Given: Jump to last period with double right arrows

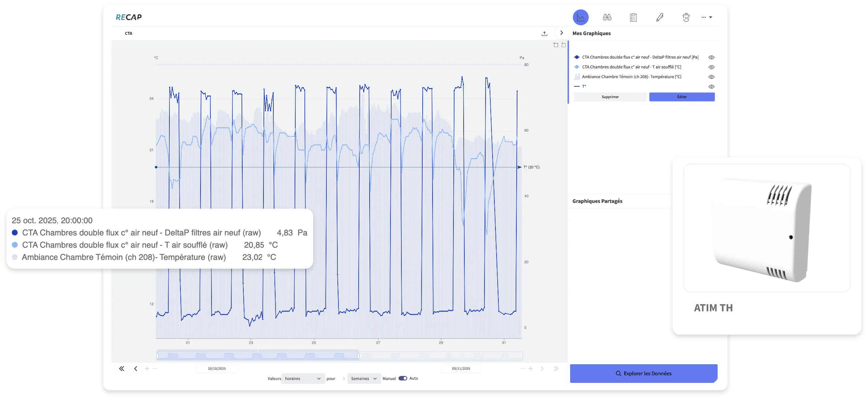Looking at the screenshot, I should point(556,369).
